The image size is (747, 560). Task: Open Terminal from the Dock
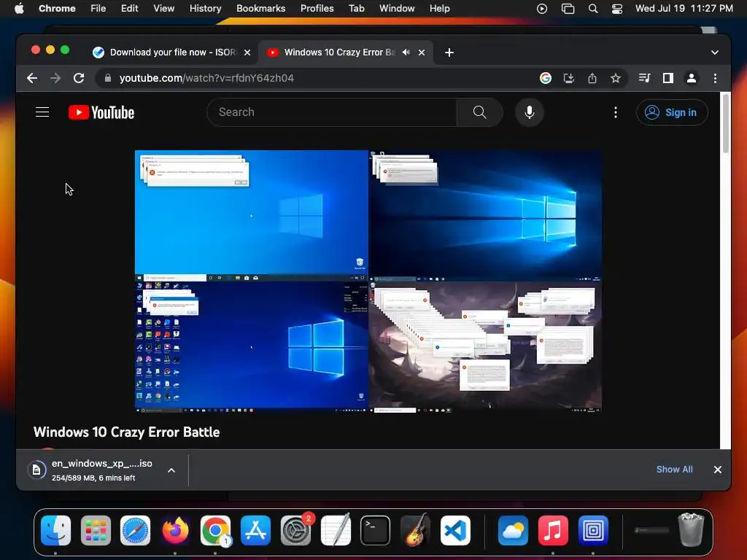(x=376, y=531)
